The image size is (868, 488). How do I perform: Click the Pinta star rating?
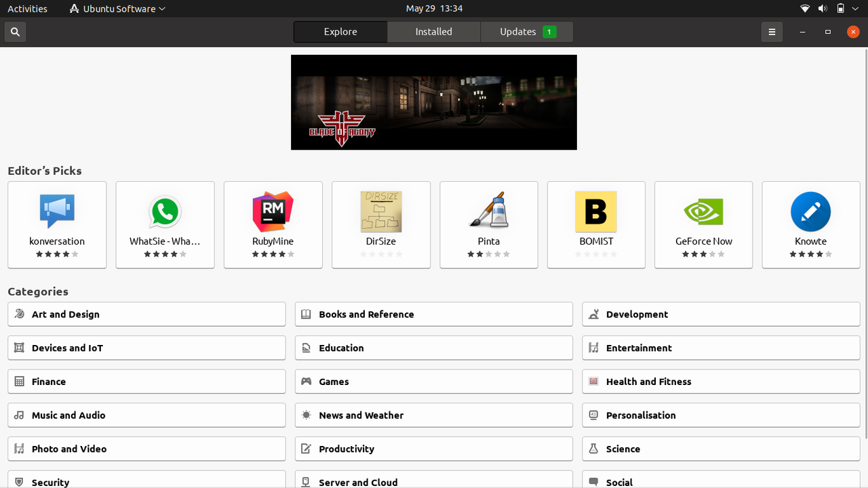[x=489, y=254]
